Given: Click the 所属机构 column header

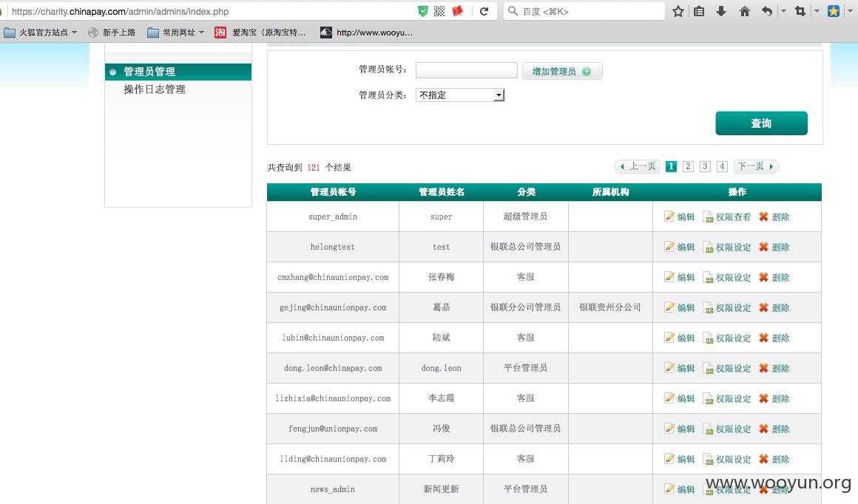Looking at the screenshot, I should click(611, 192).
